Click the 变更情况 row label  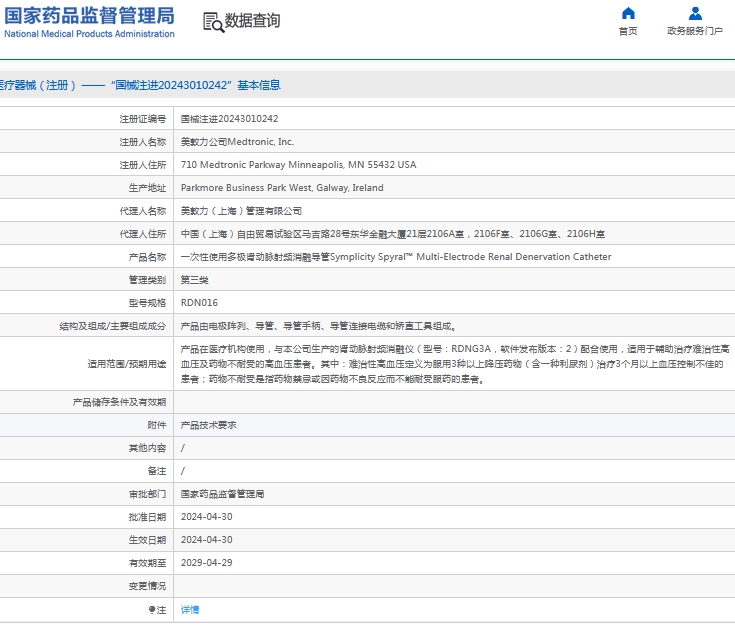(148, 586)
